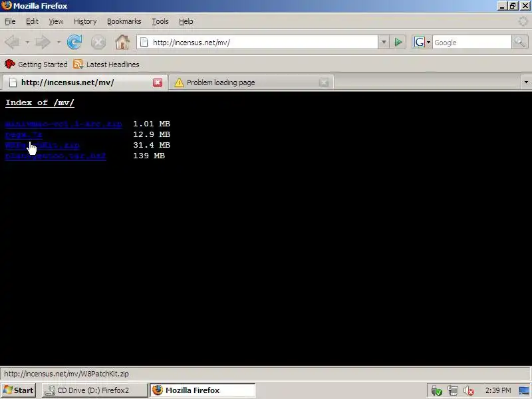
Task: Open the Windows Start menu
Action: pos(19,390)
